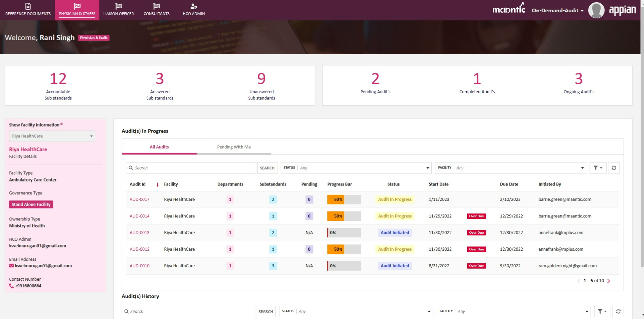Image resolution: width=644 pixels, height=319 pixels.
Task: Sort by the Due Date column
Action: click(x=509, y=184)
